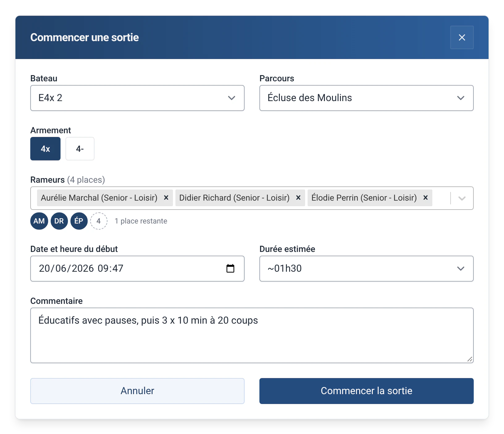This screenshot has width=504, height=434.
Task: Click the ÉP rower avatar
Action: [x=79, y=221]
